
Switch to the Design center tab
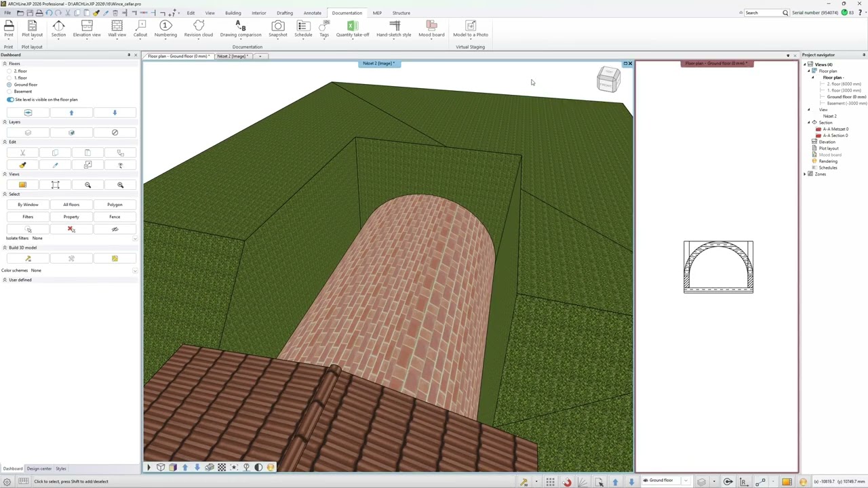39,468
